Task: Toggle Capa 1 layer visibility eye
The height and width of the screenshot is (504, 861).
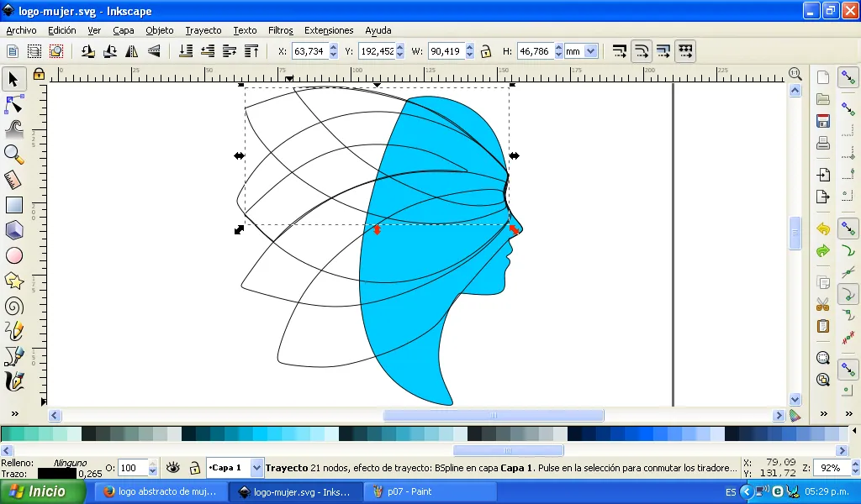Action: point(173,468)
